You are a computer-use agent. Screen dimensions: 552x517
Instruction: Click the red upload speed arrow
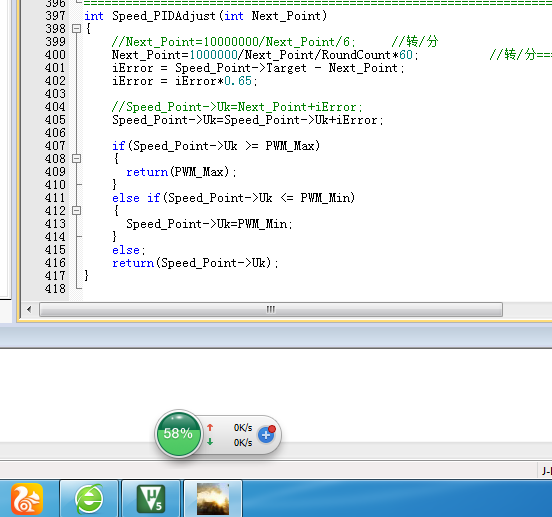coord(210,427)
